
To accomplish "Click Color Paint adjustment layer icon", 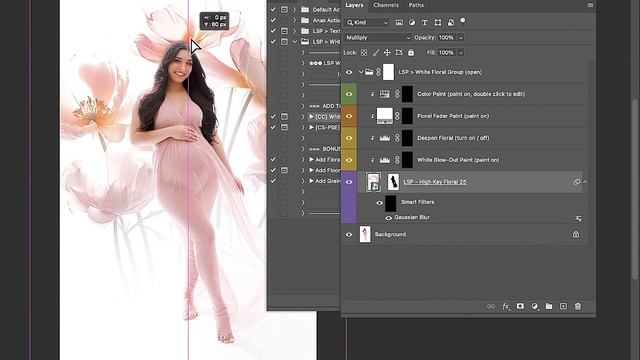I will [384, 94].
